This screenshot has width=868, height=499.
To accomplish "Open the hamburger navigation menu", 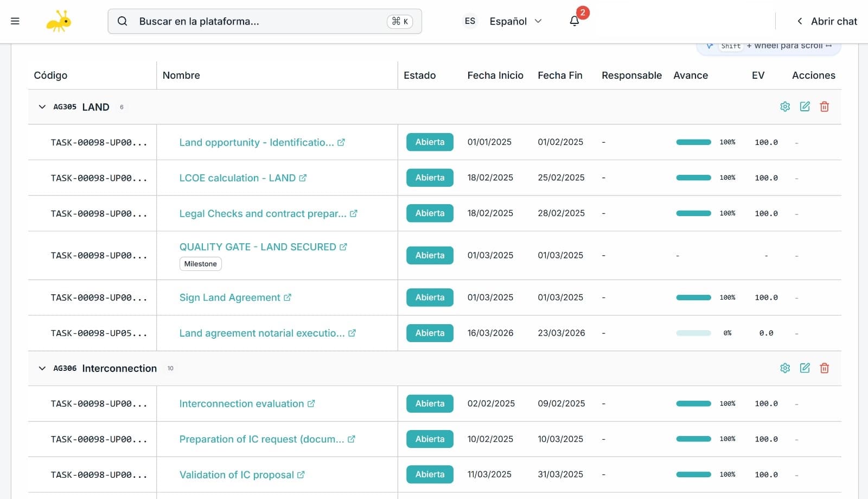I will [15, 21].
